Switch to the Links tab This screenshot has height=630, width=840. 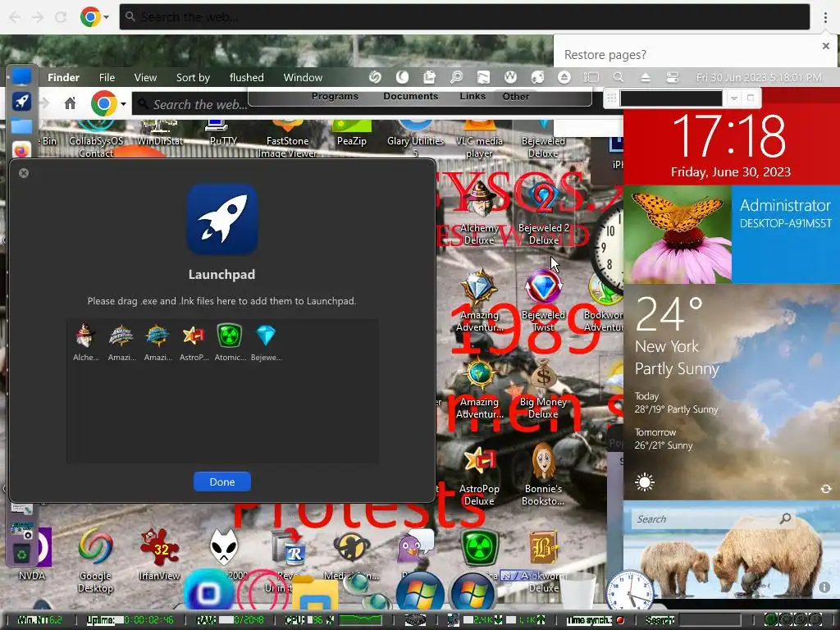(472, 97)
